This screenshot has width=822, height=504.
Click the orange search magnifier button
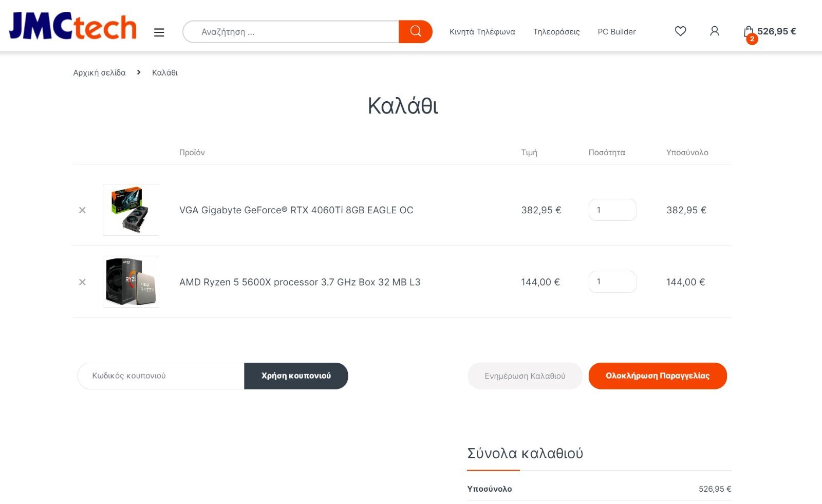click(x=415, y=32)
